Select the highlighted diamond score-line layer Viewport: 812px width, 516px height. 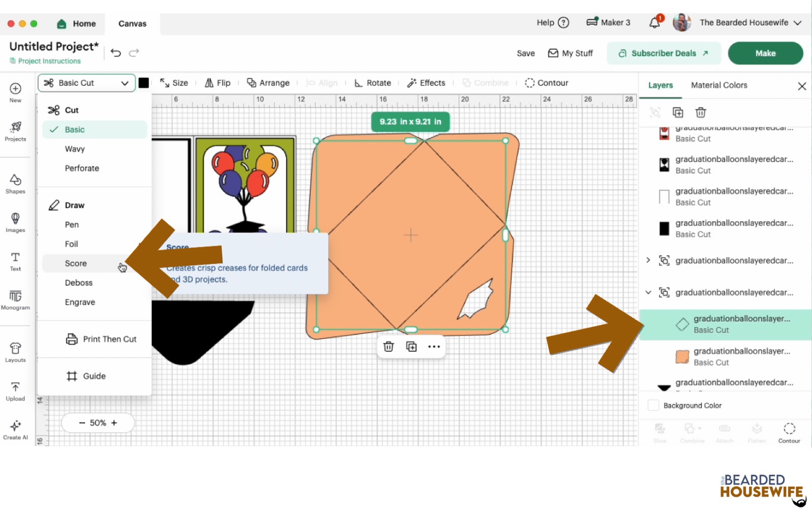click(726, 324)
